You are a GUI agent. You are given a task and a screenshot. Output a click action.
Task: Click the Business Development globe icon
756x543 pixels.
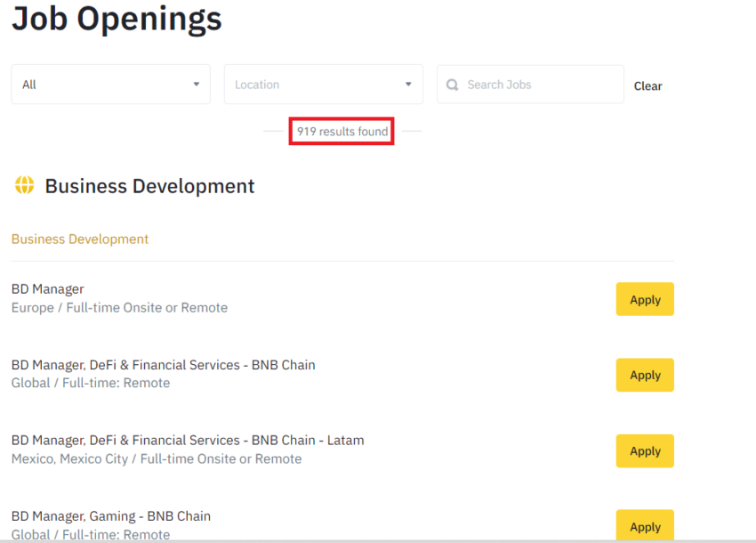(x=24, y=185)
